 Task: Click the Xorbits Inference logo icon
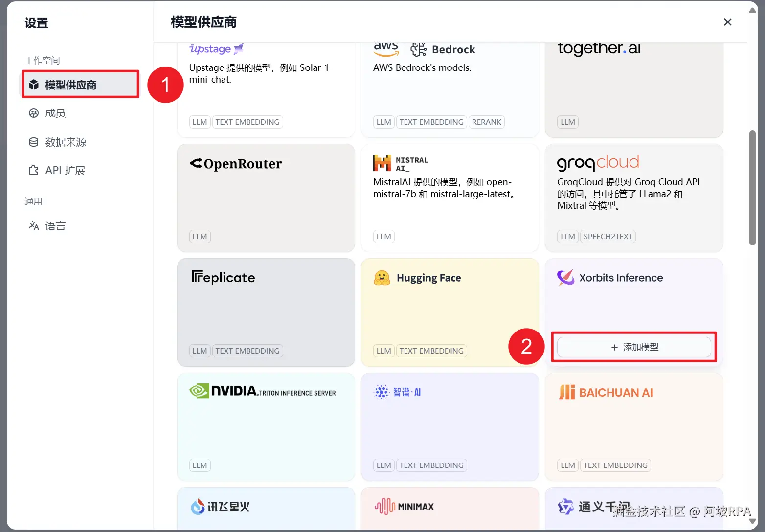point(566,278)
